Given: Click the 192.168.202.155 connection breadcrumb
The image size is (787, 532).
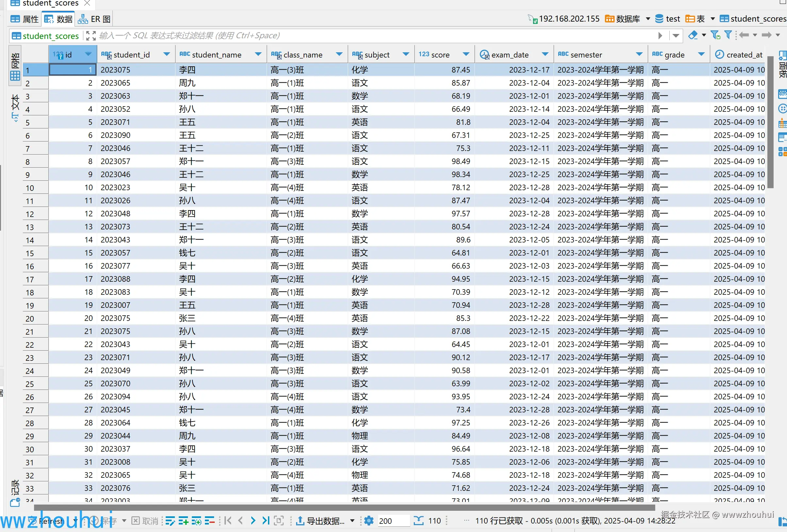Looking at the screenshot, I should point(564,19).
